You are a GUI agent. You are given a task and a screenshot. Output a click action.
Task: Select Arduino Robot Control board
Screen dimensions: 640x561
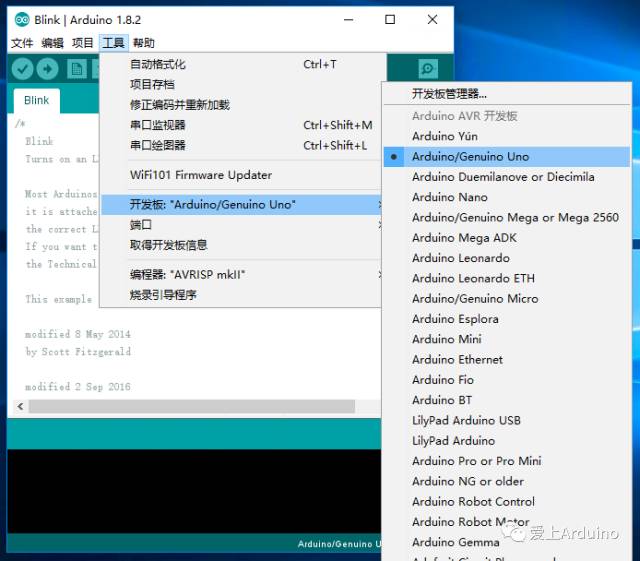tap(507, 502)
